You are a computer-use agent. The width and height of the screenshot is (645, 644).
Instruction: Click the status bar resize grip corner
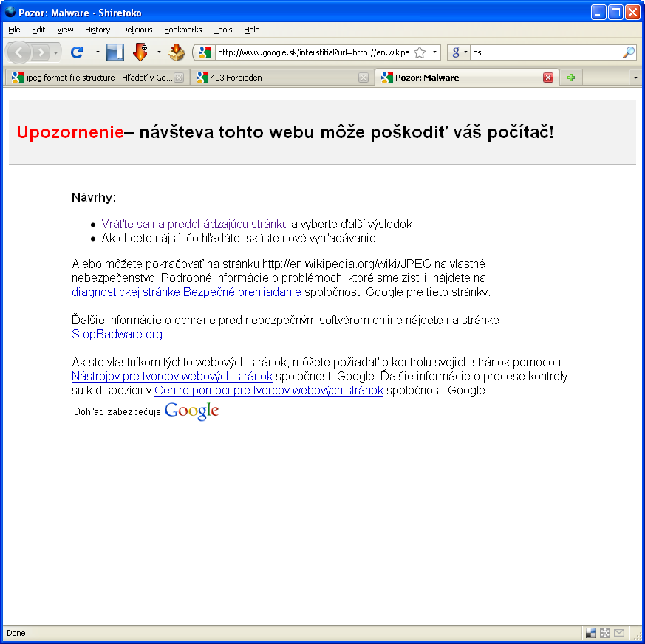[638, 636]
